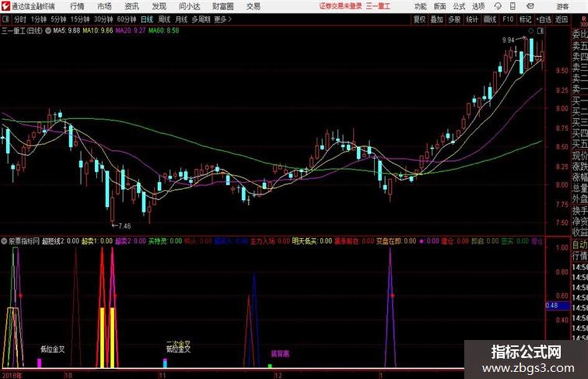
Task: Click the 7.46 low price label
Action: pyautogui.click(x=124, y=226)
